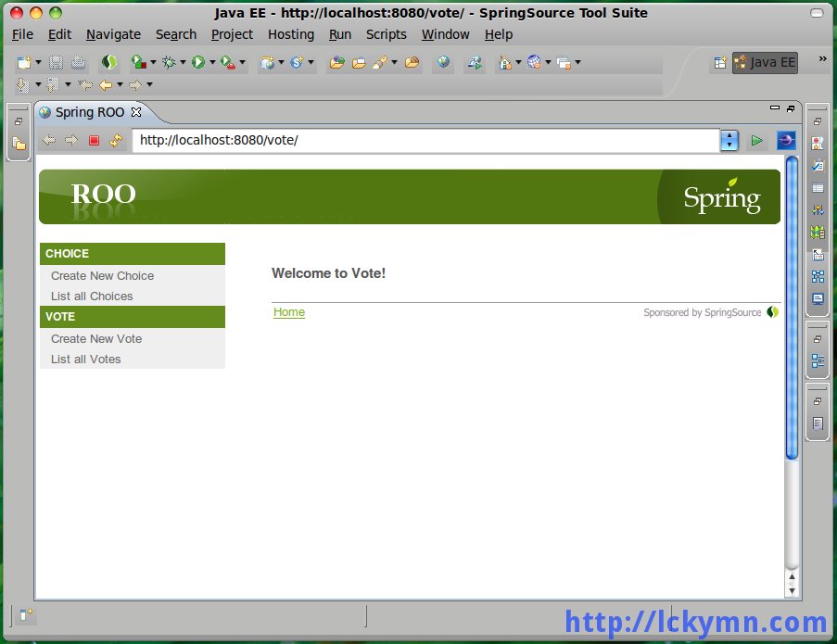
Task: Switch to the Java EE perspective button
Action: point(765,63)
